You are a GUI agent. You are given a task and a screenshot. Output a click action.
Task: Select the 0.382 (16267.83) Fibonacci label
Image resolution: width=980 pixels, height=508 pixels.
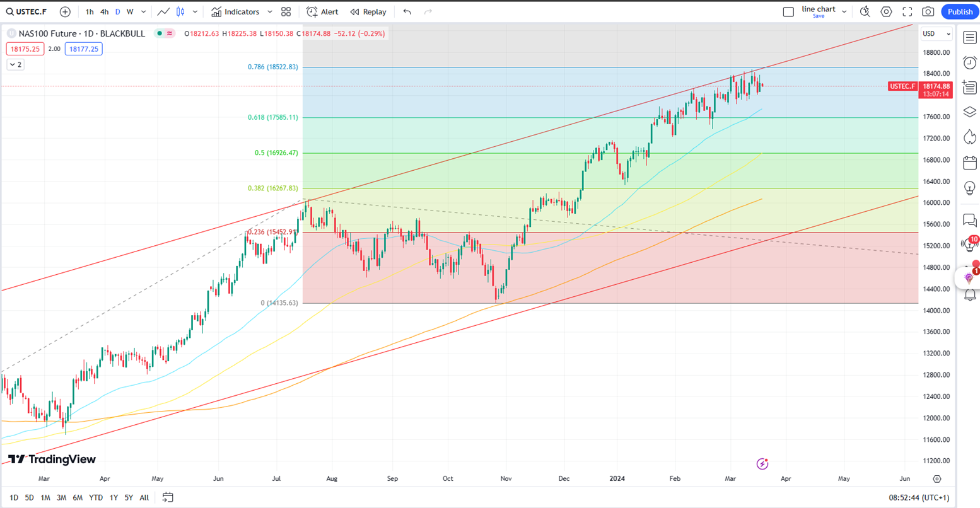coord(273,188)
